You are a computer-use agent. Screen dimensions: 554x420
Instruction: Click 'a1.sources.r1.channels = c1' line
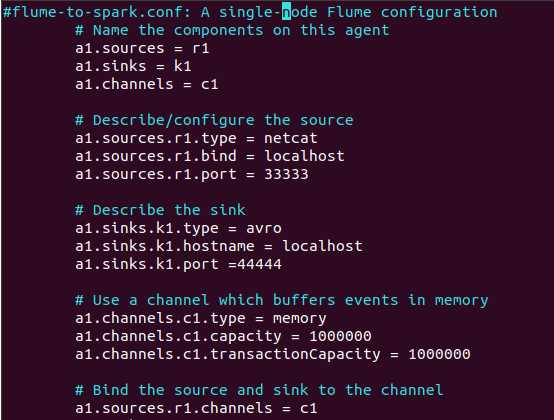tap(196, 408)
